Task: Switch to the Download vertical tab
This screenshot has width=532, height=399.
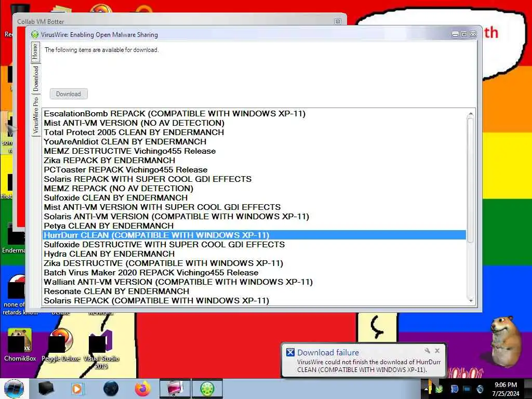Action: coord(35,78)
